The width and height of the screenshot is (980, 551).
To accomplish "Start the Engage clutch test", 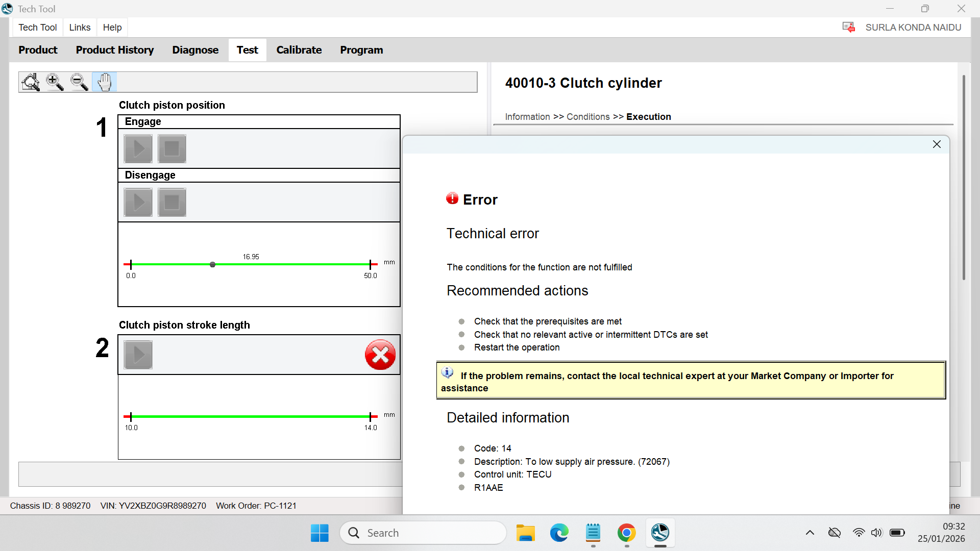I will pos(138,148).
